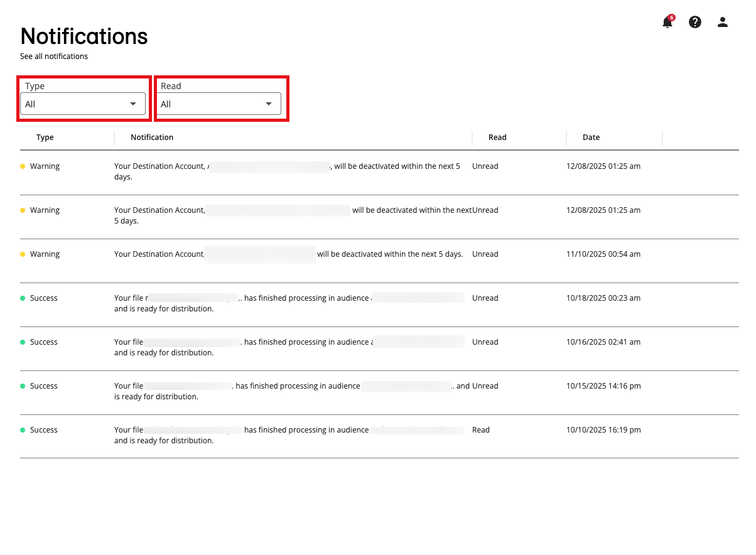Click Unread status of first Warning
This screenshot has width=756, height=555.
click(485, 166)
